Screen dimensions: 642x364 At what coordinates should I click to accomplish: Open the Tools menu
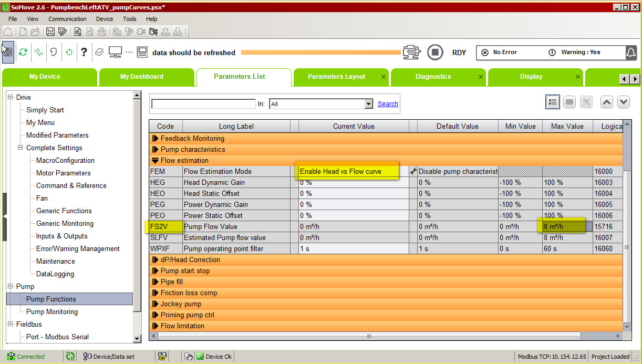point(130,19)
